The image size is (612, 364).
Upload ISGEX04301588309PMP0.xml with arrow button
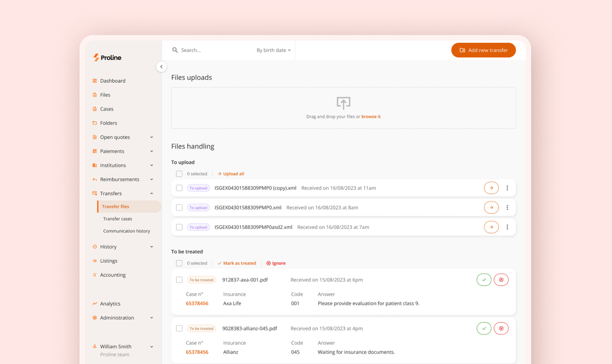point(491,207)
